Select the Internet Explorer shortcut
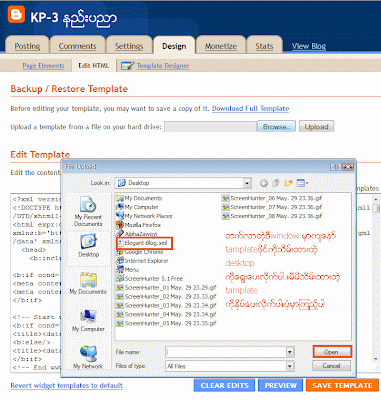Image resolution: width=381 pixels, height=400 pixels. (142, 261)
